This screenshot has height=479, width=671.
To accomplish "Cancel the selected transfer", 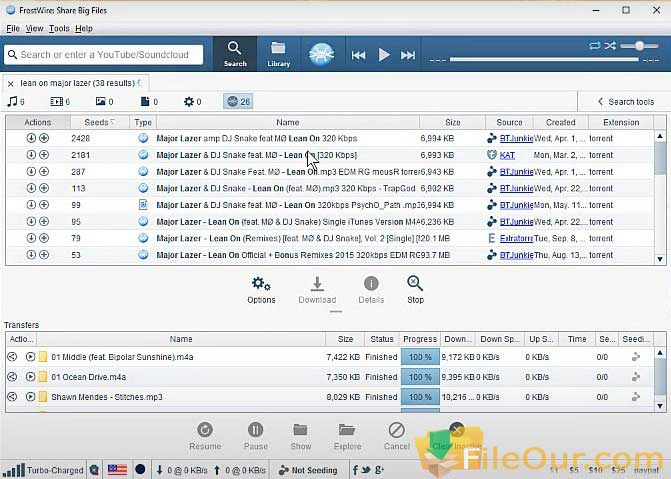I will pos(396,436).
